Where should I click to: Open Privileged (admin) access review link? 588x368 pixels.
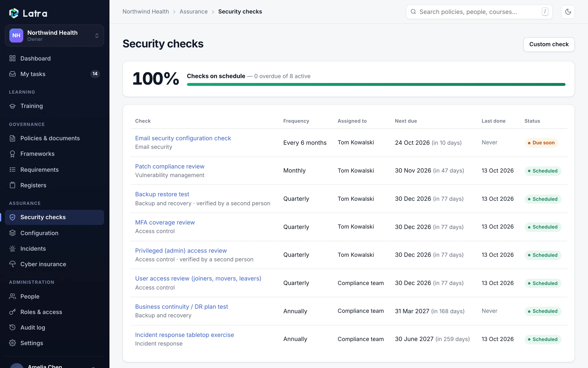click(181, 251)
